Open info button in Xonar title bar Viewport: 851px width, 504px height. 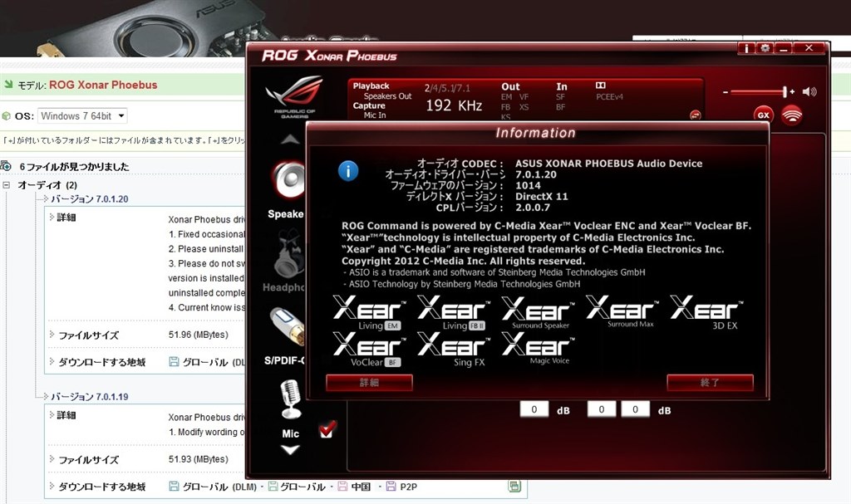[x=747, y=48]
